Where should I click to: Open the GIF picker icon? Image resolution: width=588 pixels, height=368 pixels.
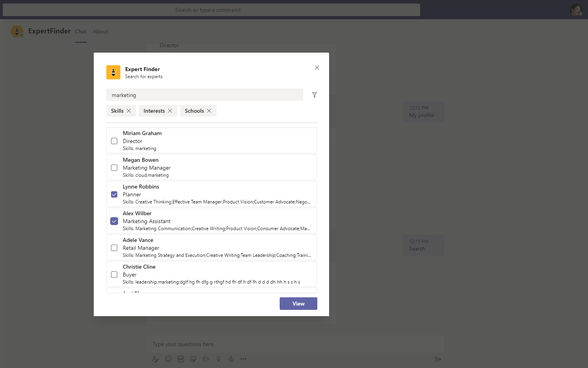pyautogui.click(x=181, y=359)
